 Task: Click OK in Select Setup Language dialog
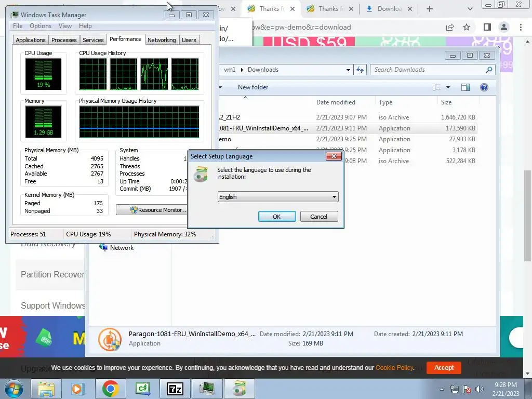277,217
